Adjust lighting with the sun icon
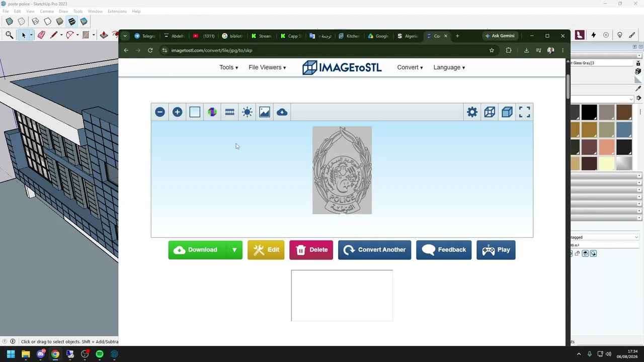 (247, 112)
